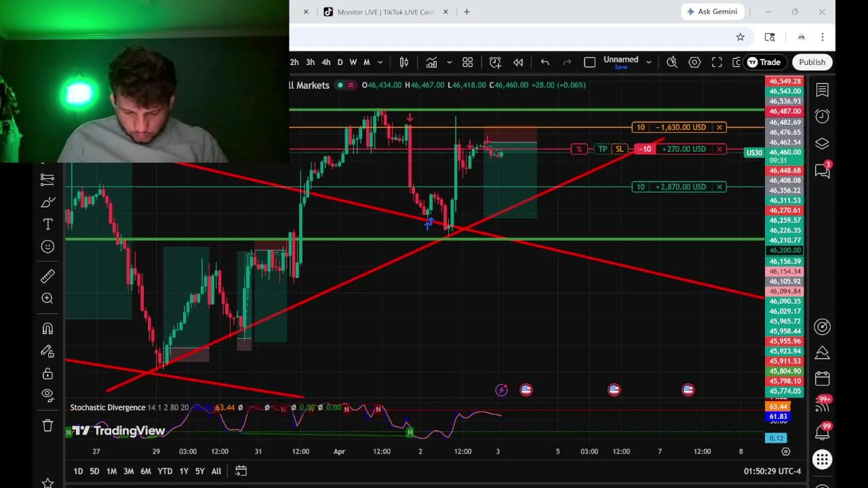Toggle the market status indicator pill

347,85
